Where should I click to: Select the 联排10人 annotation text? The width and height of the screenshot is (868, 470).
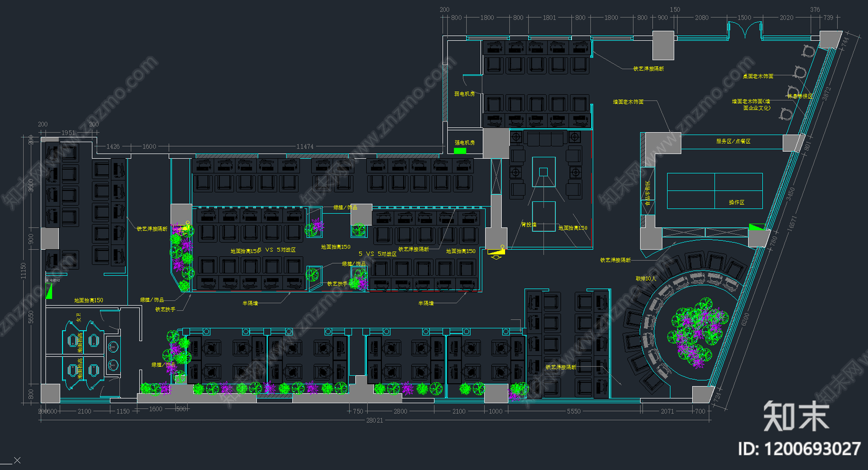646,278
